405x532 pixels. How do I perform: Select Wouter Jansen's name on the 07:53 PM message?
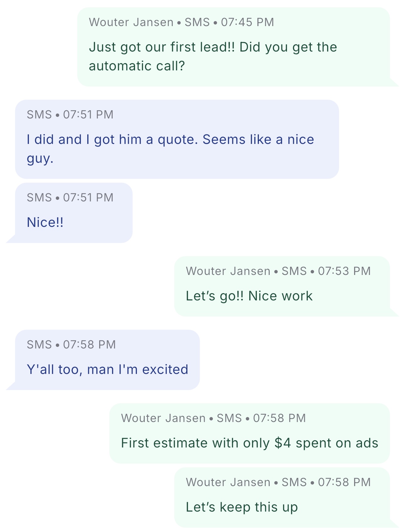(228, 271)
